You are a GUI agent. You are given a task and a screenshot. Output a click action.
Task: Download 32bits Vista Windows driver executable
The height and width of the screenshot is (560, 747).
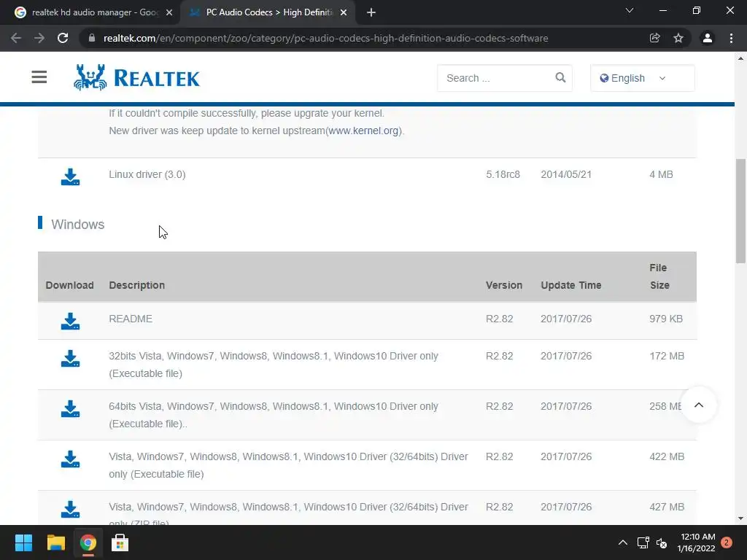point(70,359)
